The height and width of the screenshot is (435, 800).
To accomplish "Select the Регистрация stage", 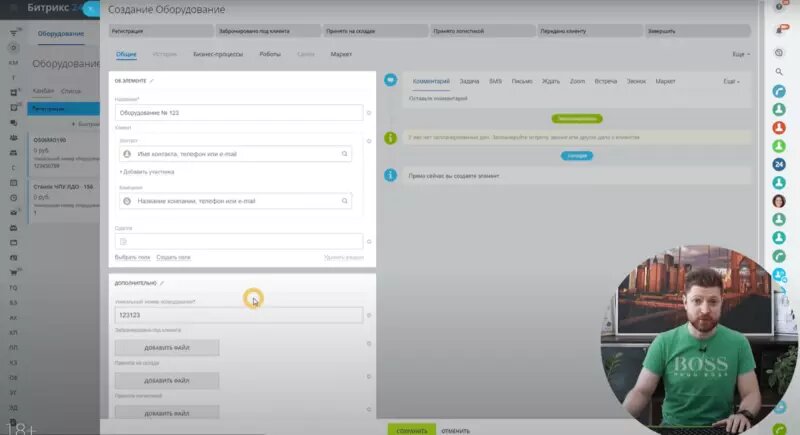I will tap(161, 31).
